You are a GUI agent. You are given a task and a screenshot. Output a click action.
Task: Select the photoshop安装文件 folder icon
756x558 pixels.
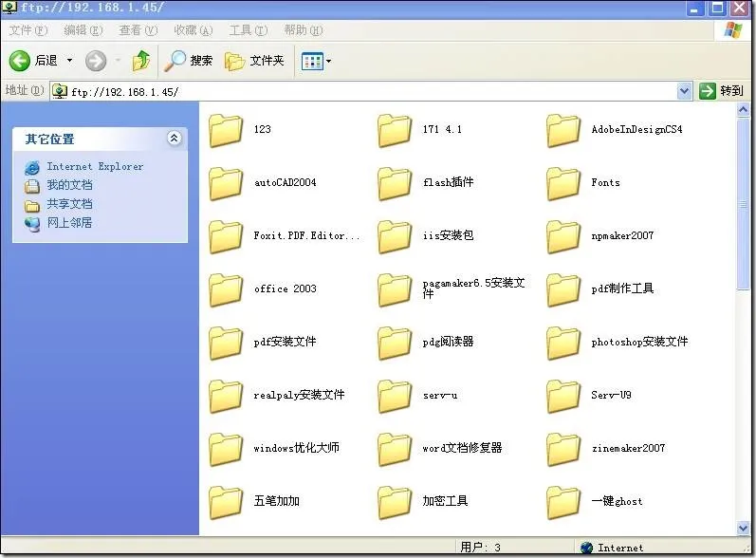point(563,343)
